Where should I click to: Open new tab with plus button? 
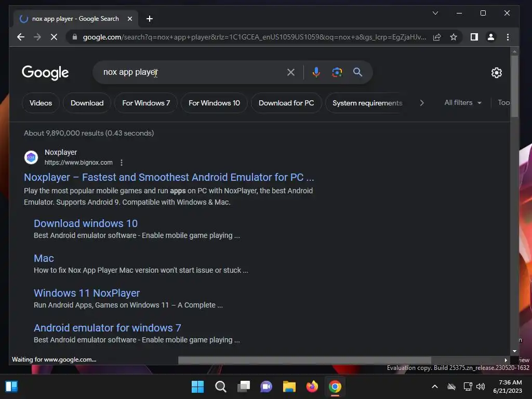[x=150, y=19]
